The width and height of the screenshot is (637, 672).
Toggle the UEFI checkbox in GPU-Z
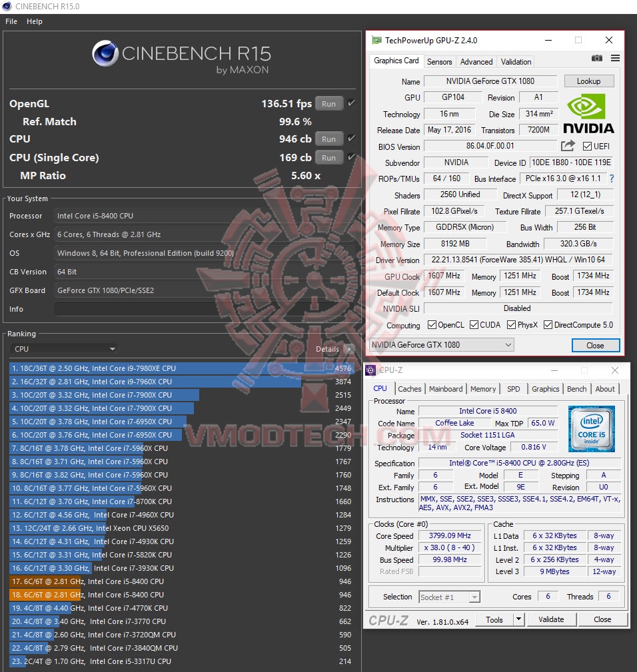pos(587,146)
